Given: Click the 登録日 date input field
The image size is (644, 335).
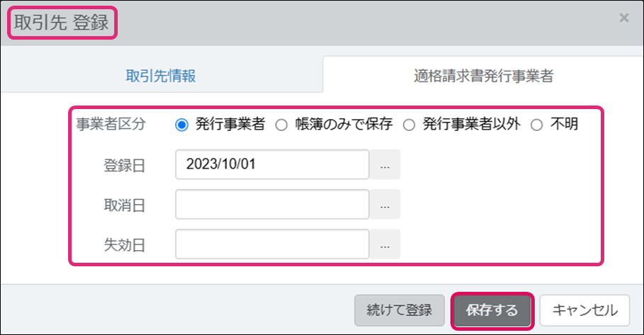Looking at the screenshot, I should pos(272,164).
